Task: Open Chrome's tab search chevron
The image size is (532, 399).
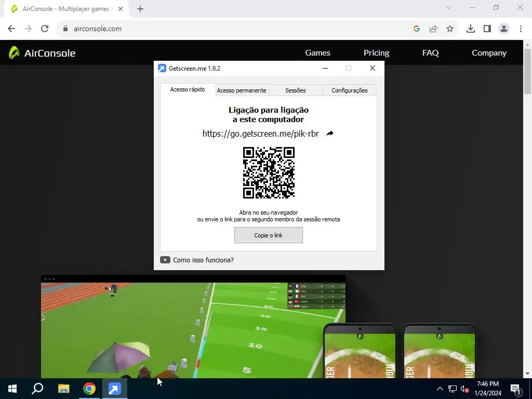Action: [x=448, y=7]
